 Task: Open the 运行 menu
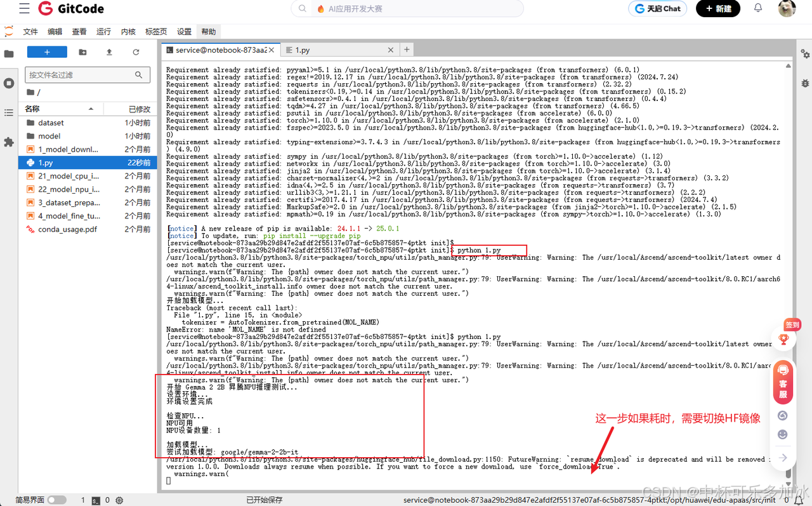[104, 32]
